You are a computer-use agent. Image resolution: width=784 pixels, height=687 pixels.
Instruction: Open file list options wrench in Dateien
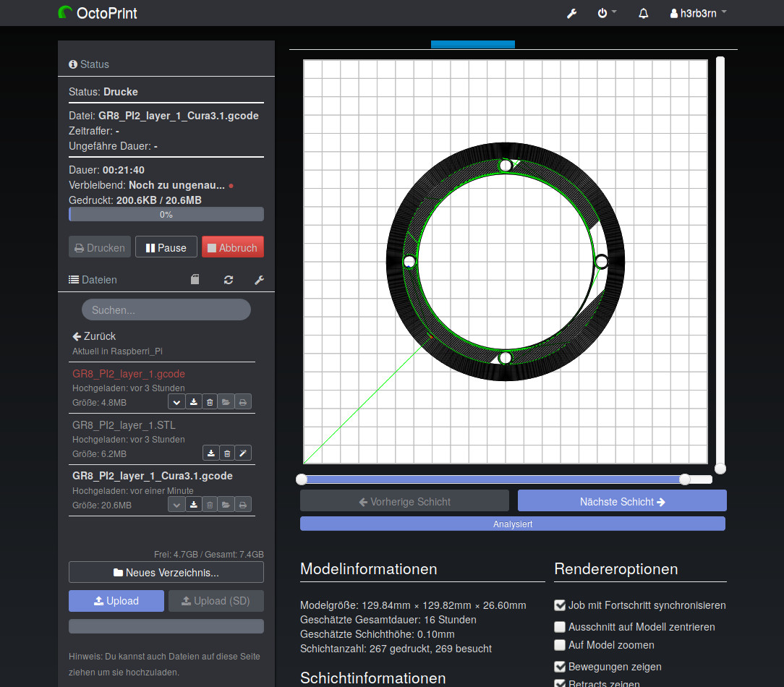pyautogui.click(x=260, y=280)
